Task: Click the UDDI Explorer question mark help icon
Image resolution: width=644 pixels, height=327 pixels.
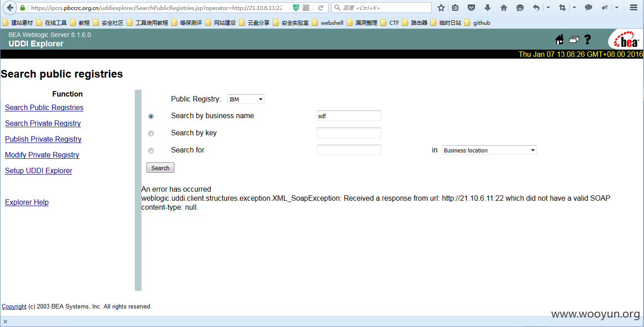Action: point(588,40)
